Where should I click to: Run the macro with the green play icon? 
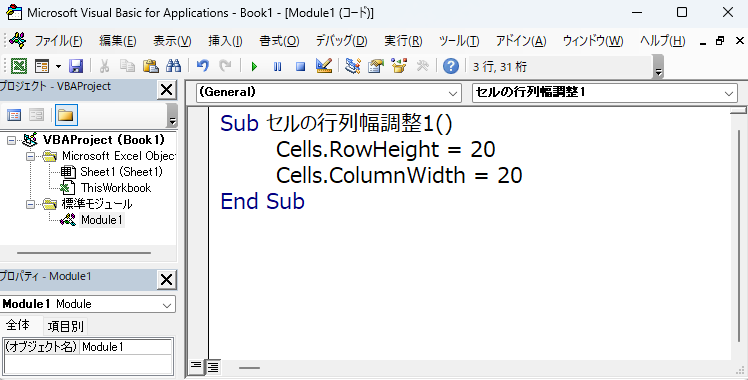[x=254, y=66]
